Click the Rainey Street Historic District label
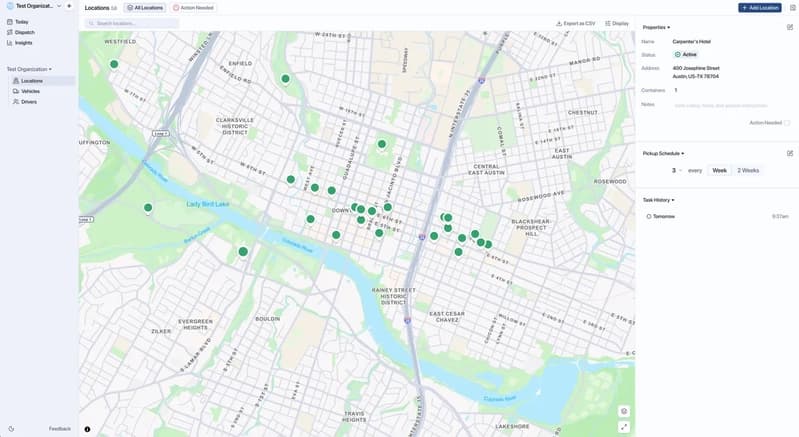The height and width of the screenshot is (437, 799). 393,296
